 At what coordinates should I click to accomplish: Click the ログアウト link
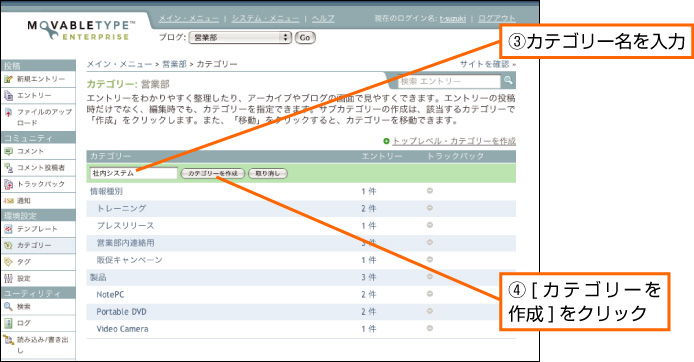pyautogui.click(x=497, y=19)
